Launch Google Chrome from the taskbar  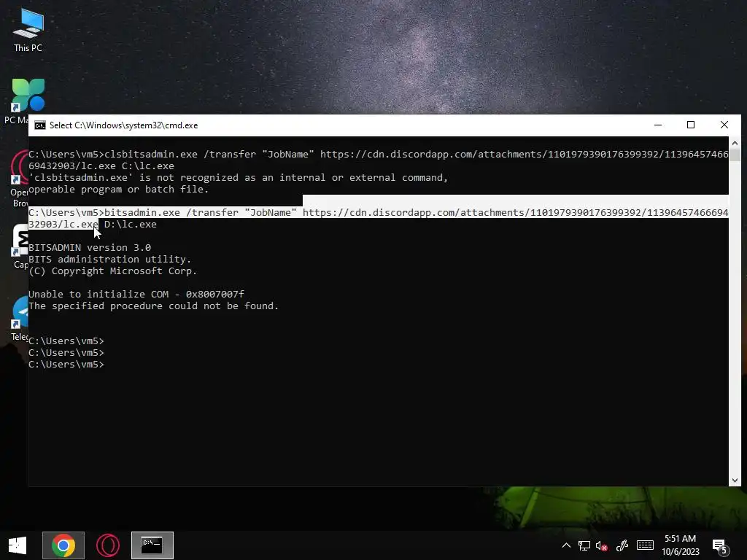63,545
